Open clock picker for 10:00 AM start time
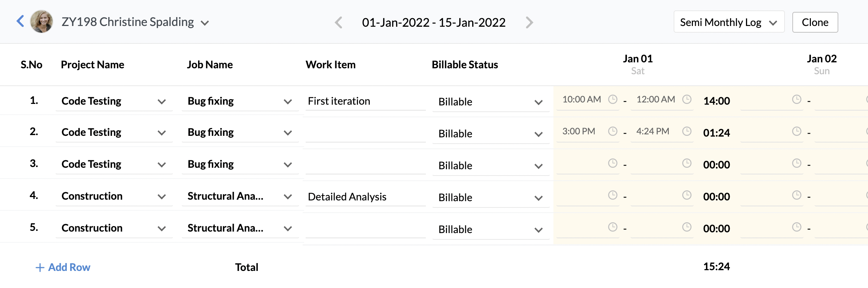The image size is (868, 288). (x=613, y=99)
